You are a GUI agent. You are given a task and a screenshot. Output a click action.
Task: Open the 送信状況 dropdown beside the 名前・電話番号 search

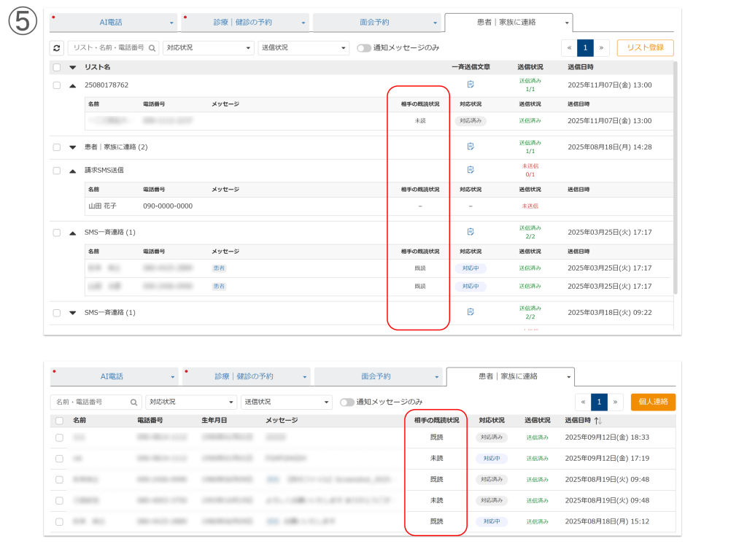[x=287, y=402]
